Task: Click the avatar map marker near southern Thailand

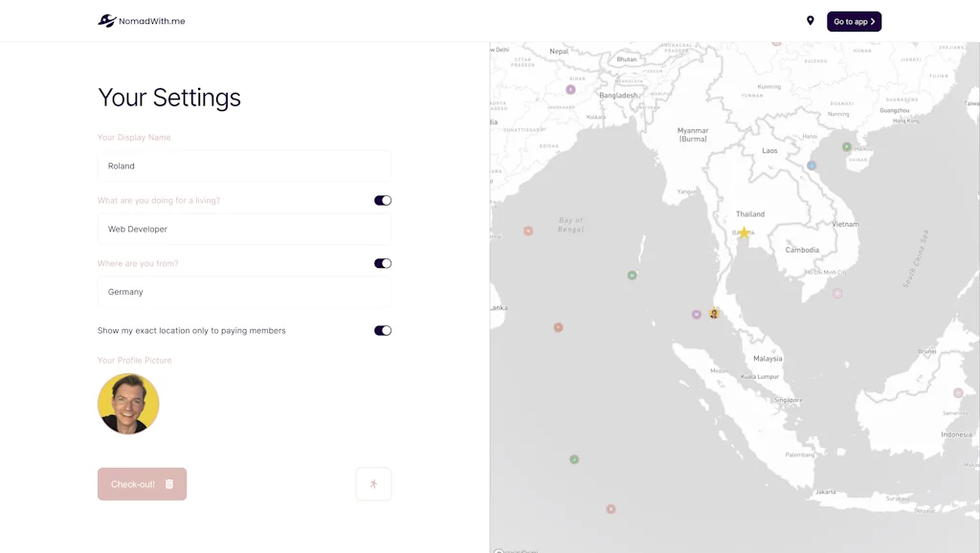Action: (x=714, y=313)
